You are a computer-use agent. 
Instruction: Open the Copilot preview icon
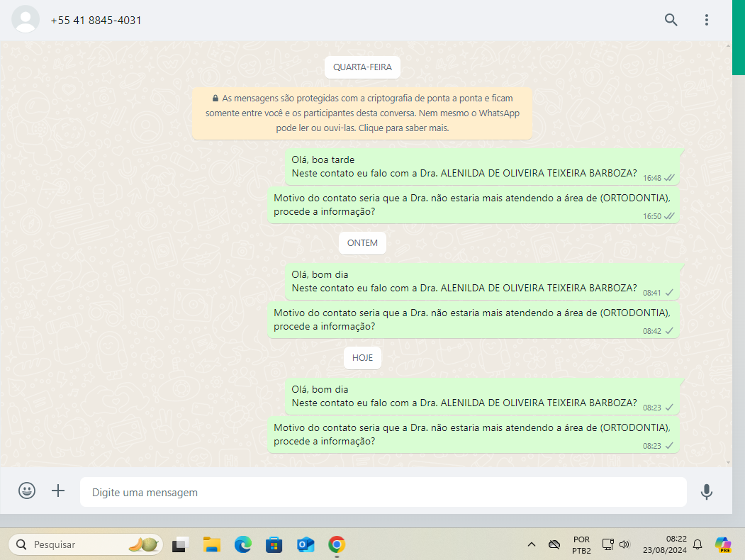pyautogui.click(x=723, y=544)
